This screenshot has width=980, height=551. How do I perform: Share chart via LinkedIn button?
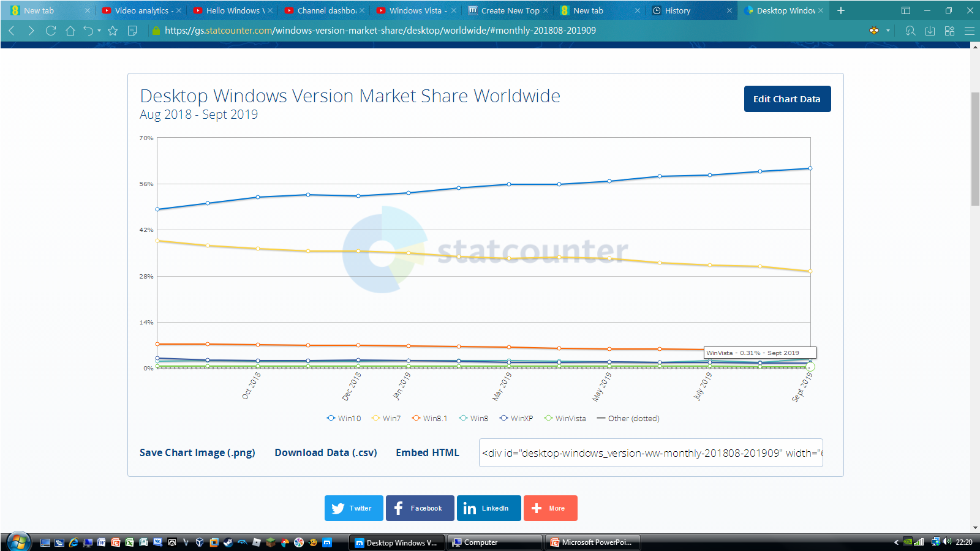click(489, 508)
